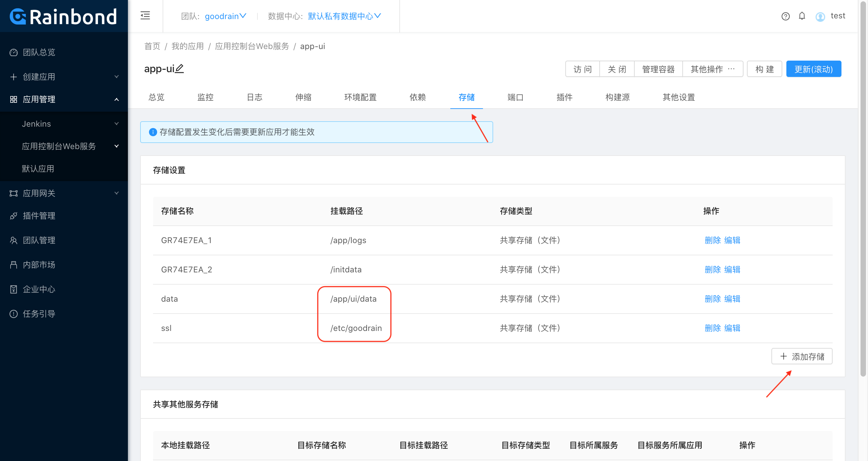Open the 默认私有数据中心 dropdown

point(345,16)
